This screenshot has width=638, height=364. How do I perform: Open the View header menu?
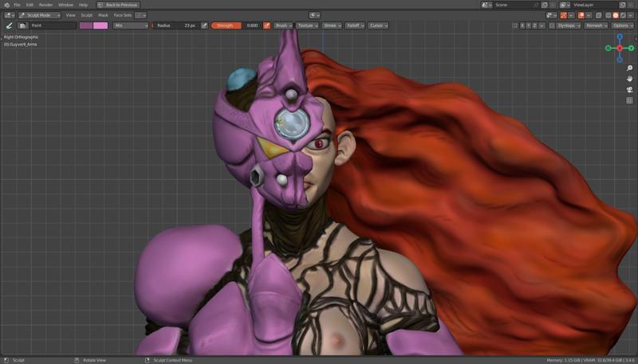(x=70, y=15)
